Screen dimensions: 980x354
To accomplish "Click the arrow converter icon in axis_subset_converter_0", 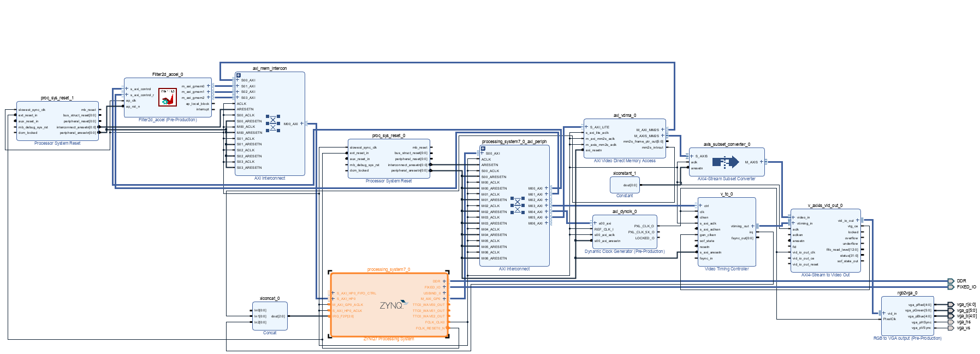I will (x=726, y=162).
